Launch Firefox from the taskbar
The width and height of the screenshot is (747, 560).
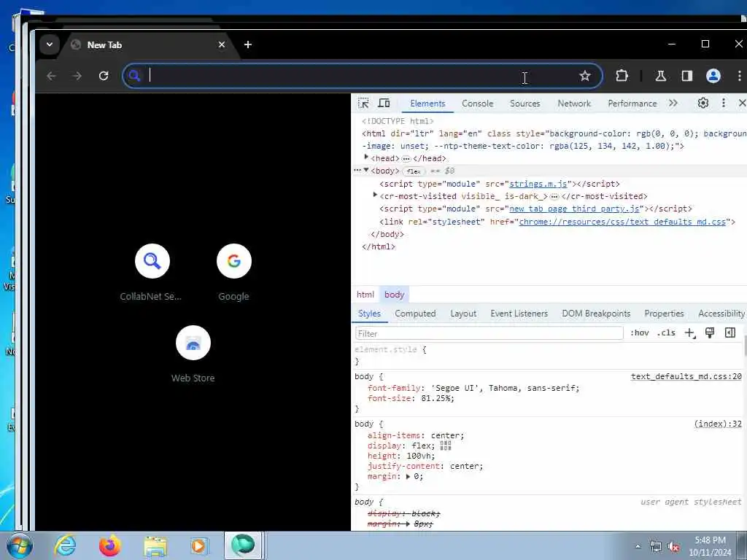click(x=109, y=545)
